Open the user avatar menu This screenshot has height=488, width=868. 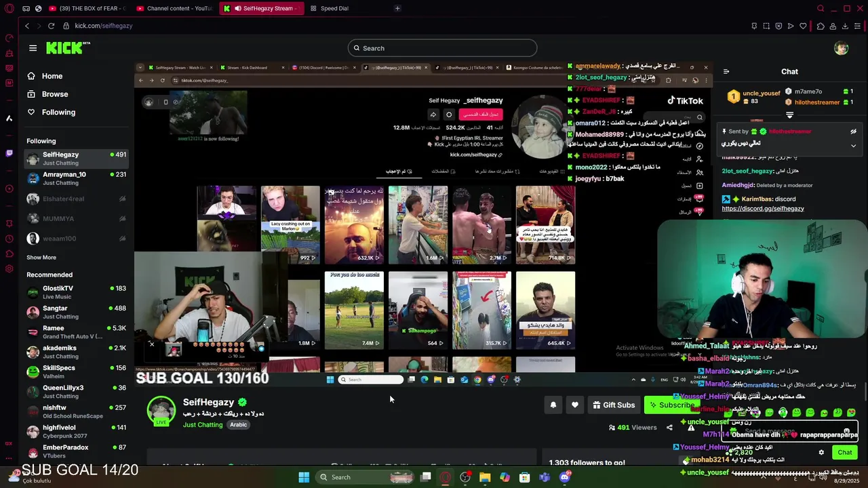(x=841, y=48)
